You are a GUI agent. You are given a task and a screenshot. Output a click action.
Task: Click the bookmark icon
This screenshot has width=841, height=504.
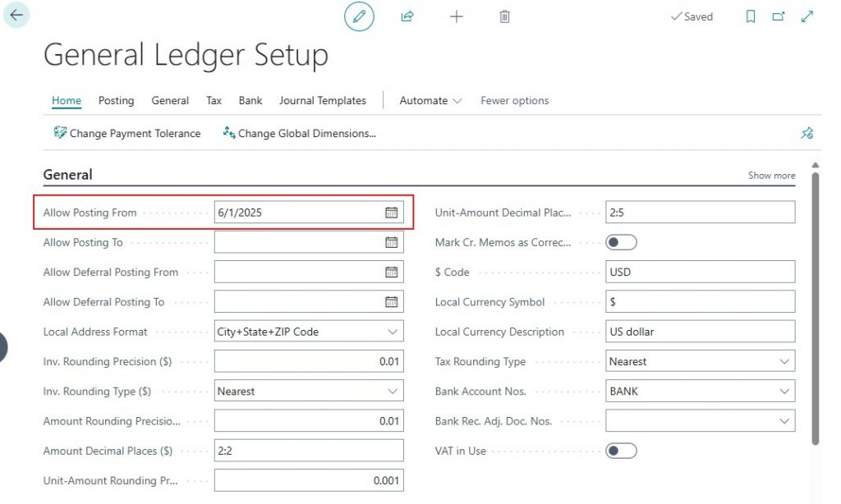[x=751, y=16]
